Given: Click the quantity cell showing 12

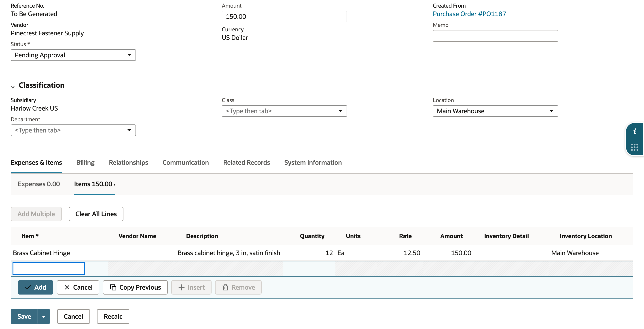Looking at the screenshot, I should pos(329,253).
